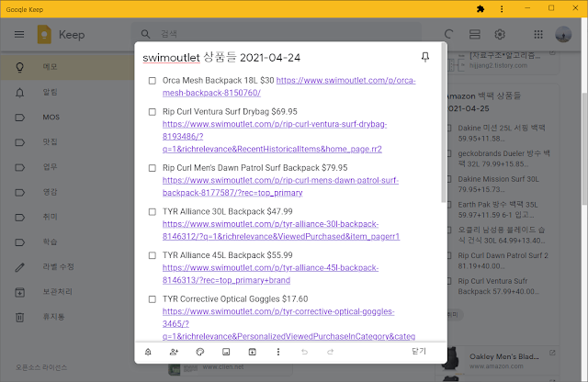The width and height of the screenshot is (588, 382).
Task: Set a reminder for this note
Action: 148,352
